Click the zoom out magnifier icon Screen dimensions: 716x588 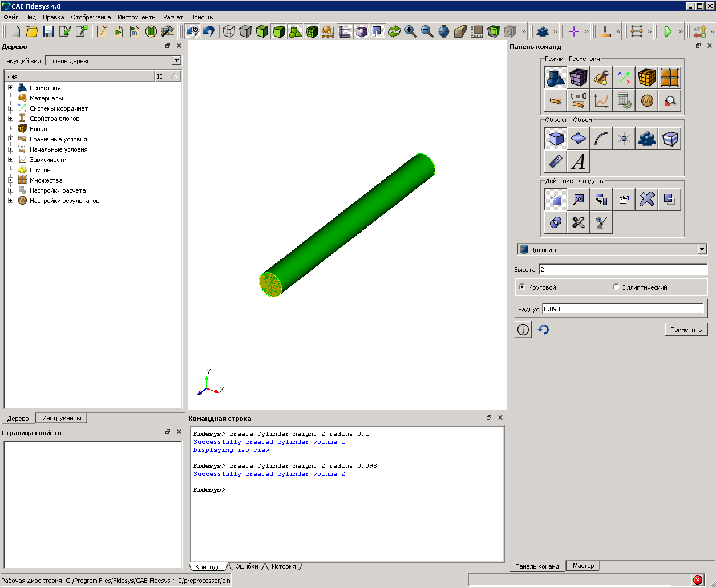click(x=427, y=31)
